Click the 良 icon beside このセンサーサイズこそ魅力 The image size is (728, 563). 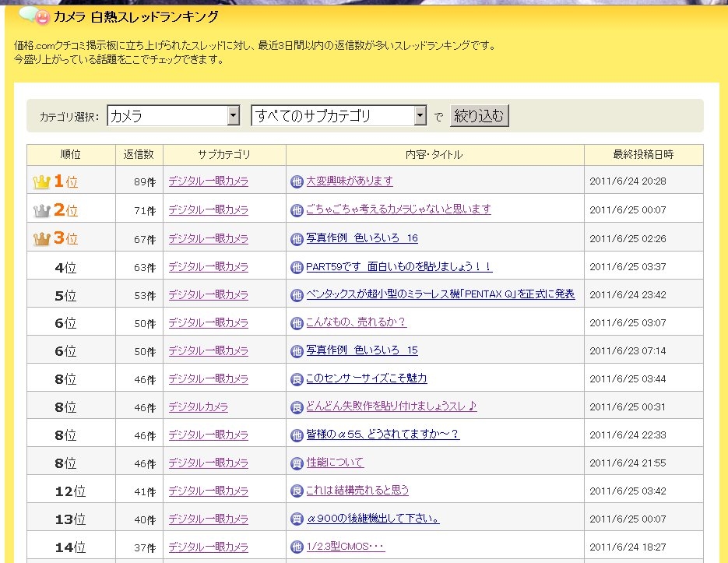pos(297,378)
